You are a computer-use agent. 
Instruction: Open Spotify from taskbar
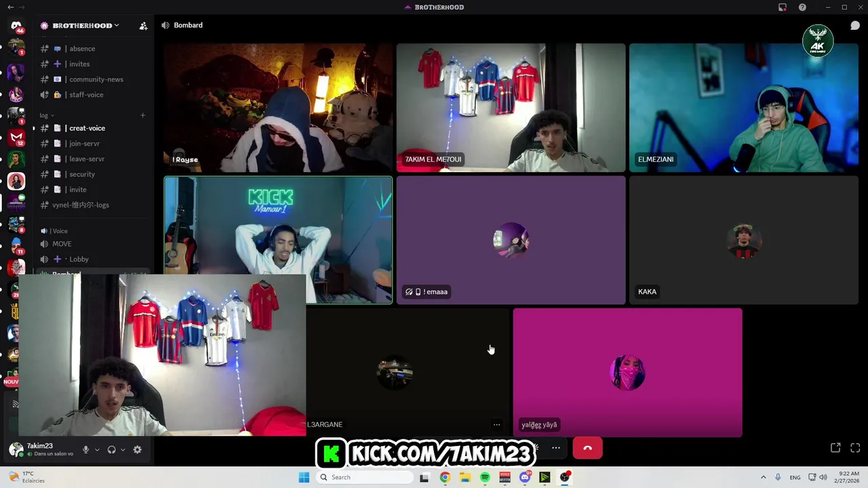pyautogui.click(x=485, y=477)
